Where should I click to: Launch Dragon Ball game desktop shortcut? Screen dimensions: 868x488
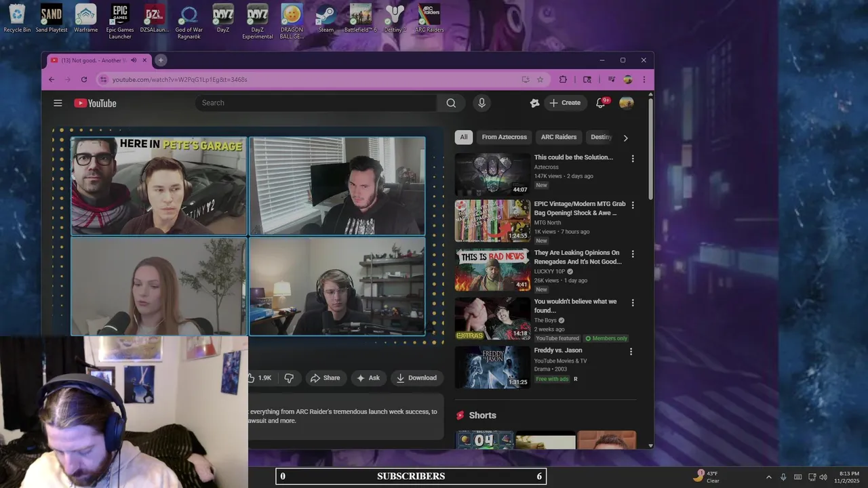tap(292, 22)
